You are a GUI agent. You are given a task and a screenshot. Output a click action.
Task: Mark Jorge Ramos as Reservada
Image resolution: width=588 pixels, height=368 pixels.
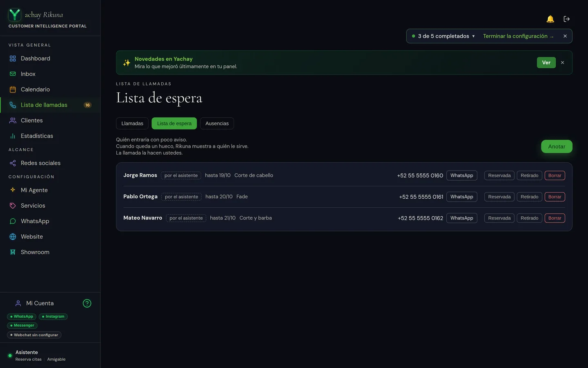coord(499,175)
